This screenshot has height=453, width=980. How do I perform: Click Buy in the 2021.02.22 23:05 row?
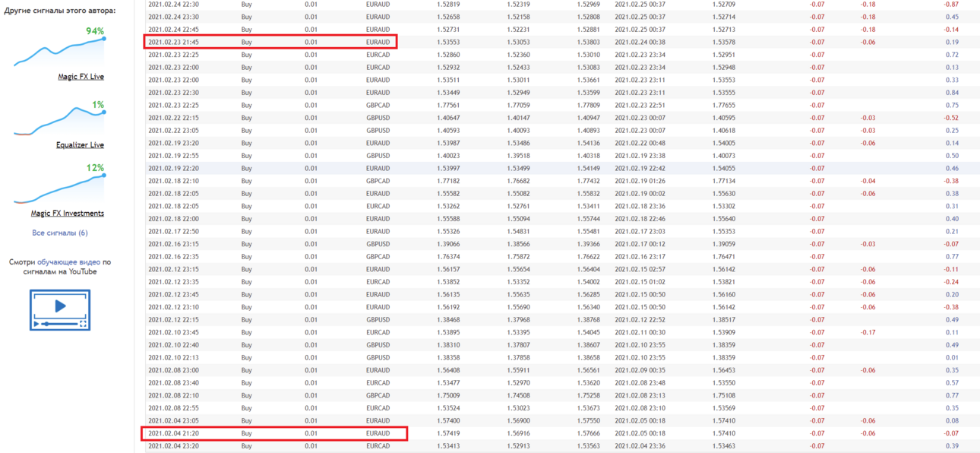click(x=246, y=130)
